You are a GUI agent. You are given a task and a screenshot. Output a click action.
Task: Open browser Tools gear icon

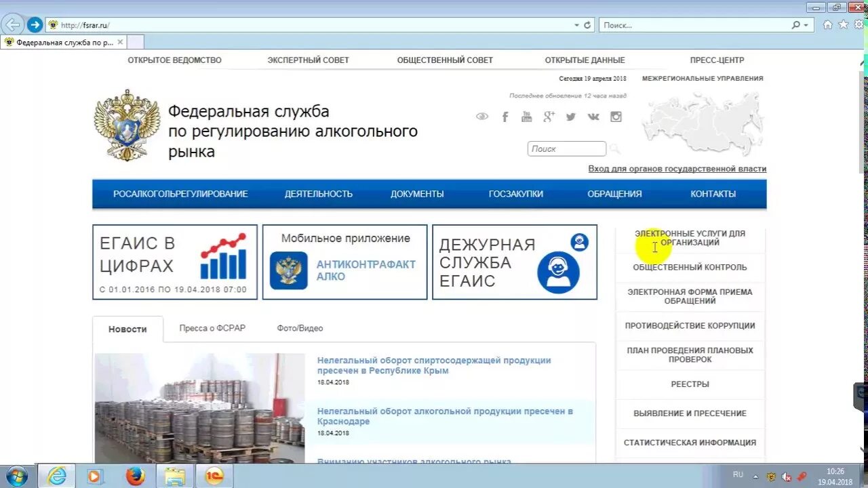(859, 24)
